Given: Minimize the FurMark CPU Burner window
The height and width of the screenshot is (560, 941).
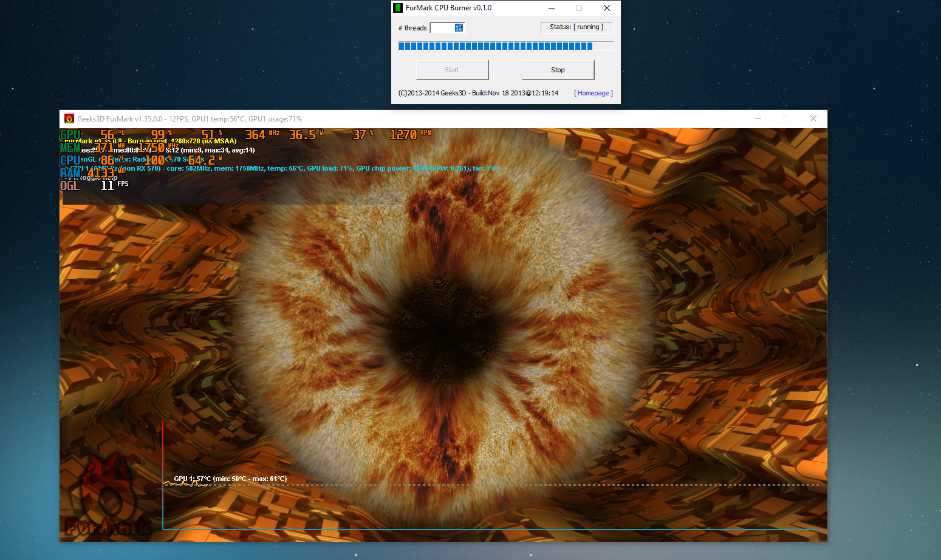Looking at the screenshot, I should pyautogui.click(x=552, y=8).
